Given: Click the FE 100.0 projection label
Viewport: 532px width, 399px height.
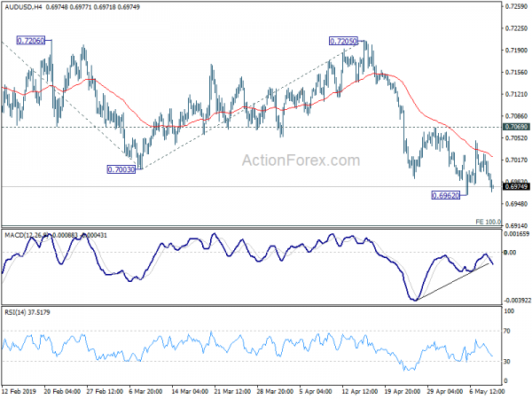Looking at the screenshot, I should [x=488, y=222].
